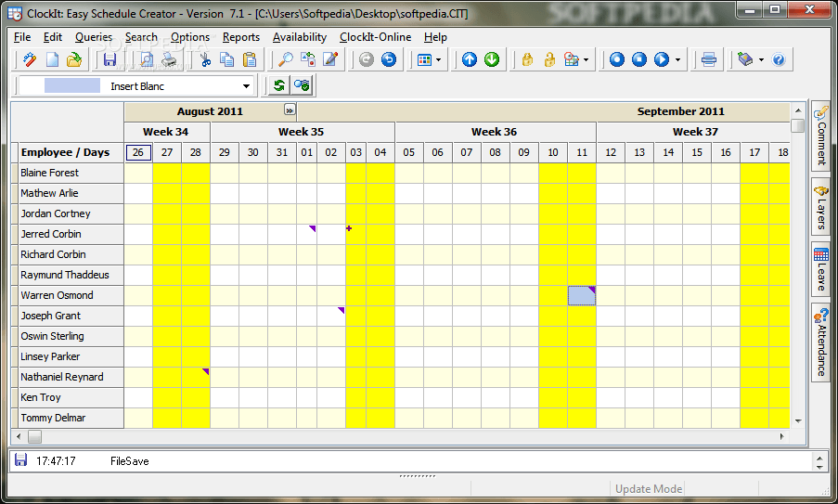The height and width of the screenshot is (504, 838).
Task: Click the green move down arrow
Action: tap(492, 59)
